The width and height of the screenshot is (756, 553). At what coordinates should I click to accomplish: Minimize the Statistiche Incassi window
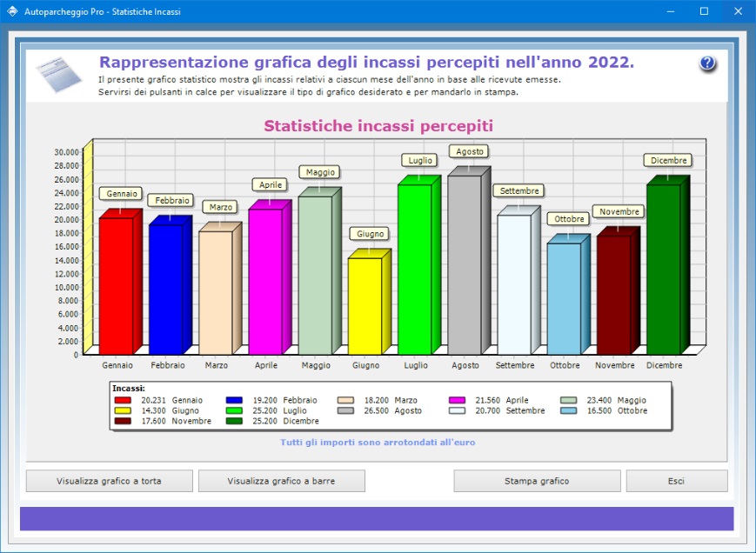tap(670, 11)
